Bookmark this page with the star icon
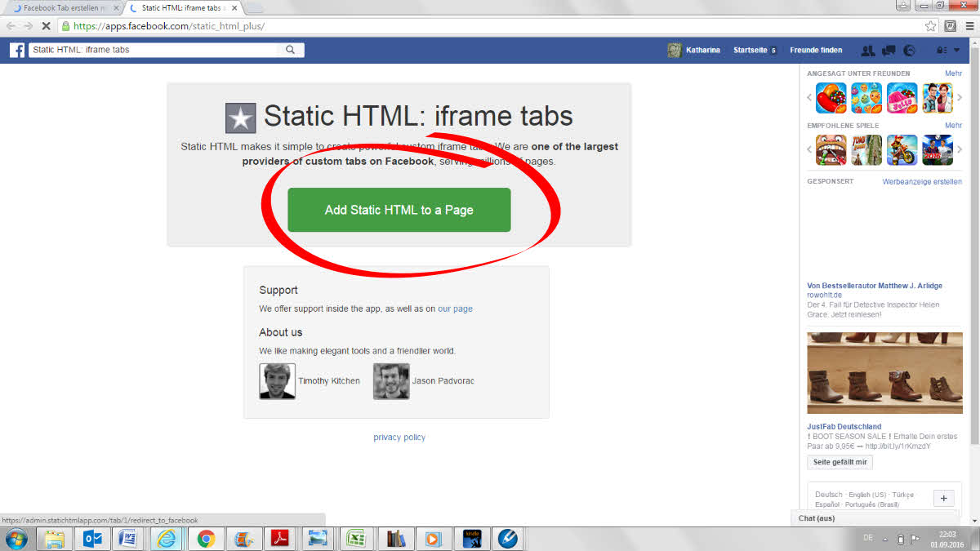 931,26
